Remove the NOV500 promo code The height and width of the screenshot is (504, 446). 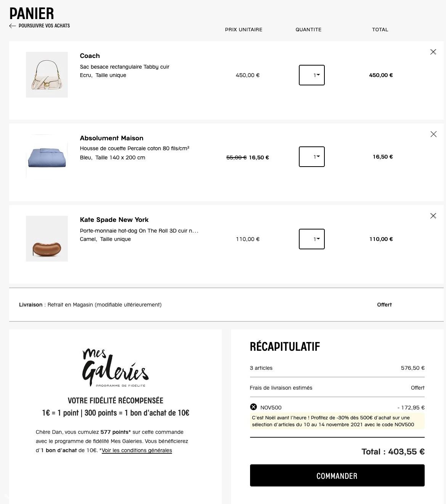[x=253, y=407]
